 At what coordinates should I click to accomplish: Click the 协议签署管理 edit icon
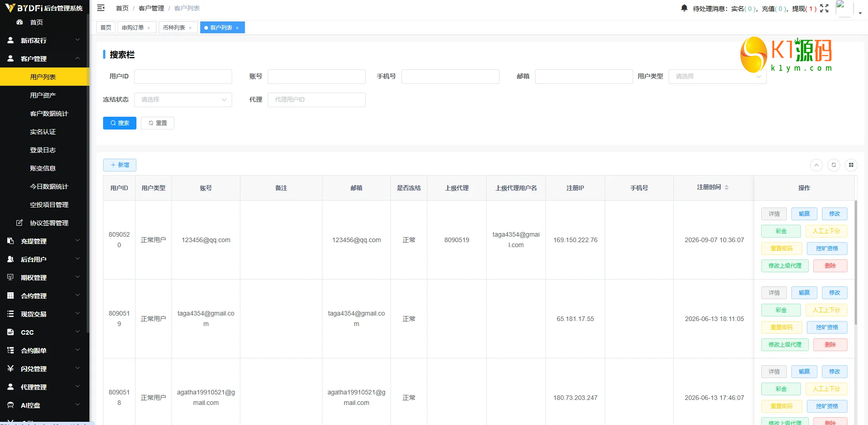click(20, 223)
